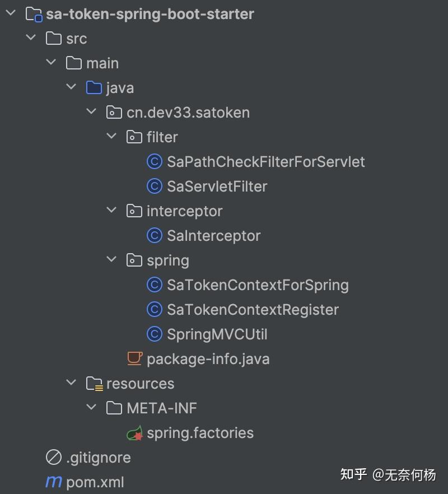Viewport: 448px width, 494px height.
Task: Click the package-info.java coffee cup icon
Action: (x=134, y=359)
